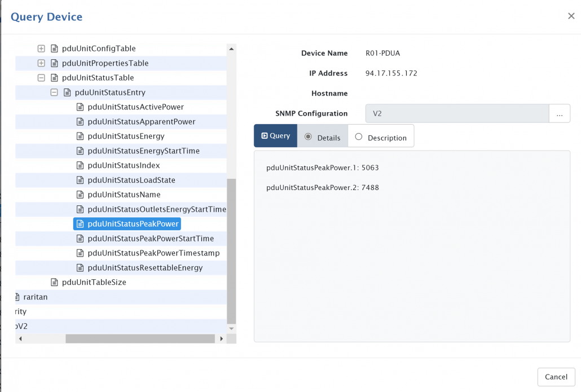Select the Description radio button
The image size is (581, 392).
[x=359, y=137]
